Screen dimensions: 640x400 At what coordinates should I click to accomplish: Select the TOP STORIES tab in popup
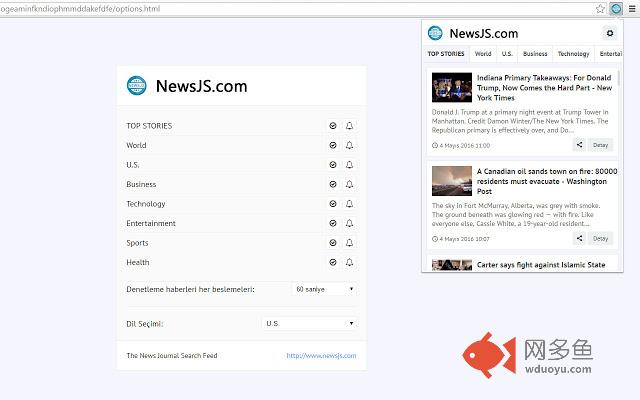(x=446, y=54)
